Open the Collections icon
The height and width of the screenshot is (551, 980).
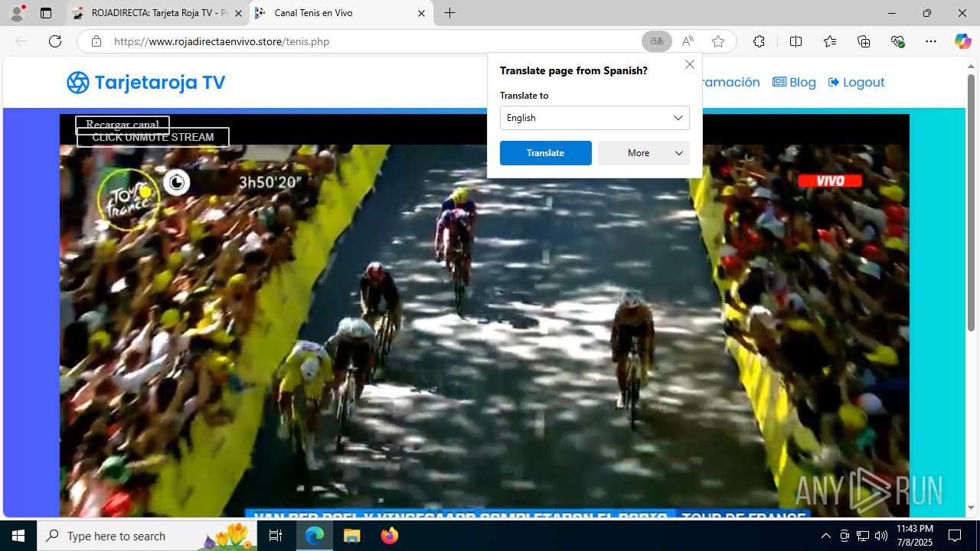pyautogui.click(x=864, y=41)
